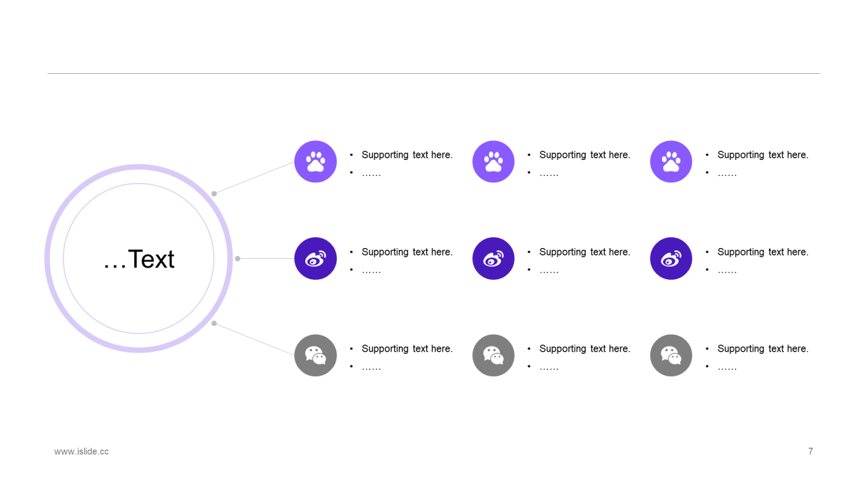This screenshot has height=488, width=868.
Task: Click the middle Weibo eye icon
Action: 493,258
